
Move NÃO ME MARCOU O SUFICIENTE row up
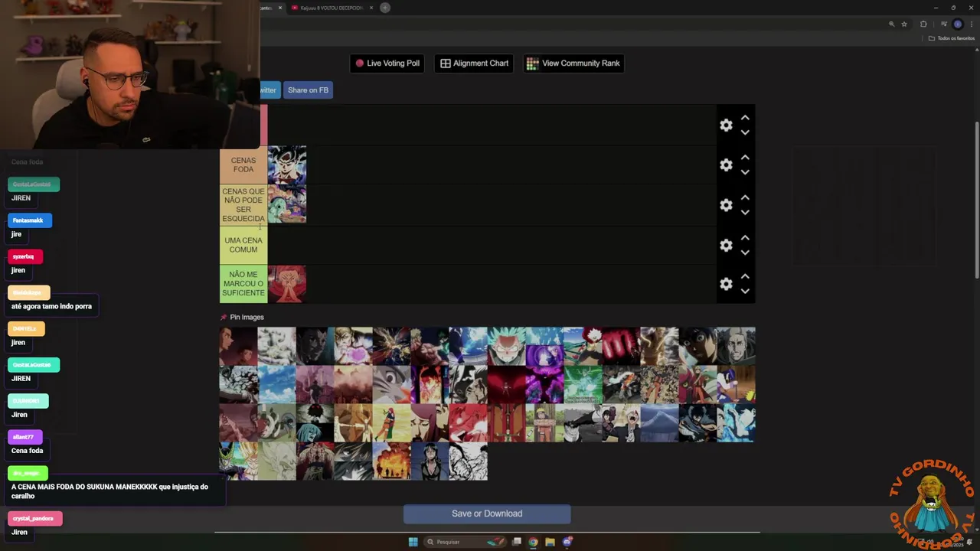click(745, 277)
